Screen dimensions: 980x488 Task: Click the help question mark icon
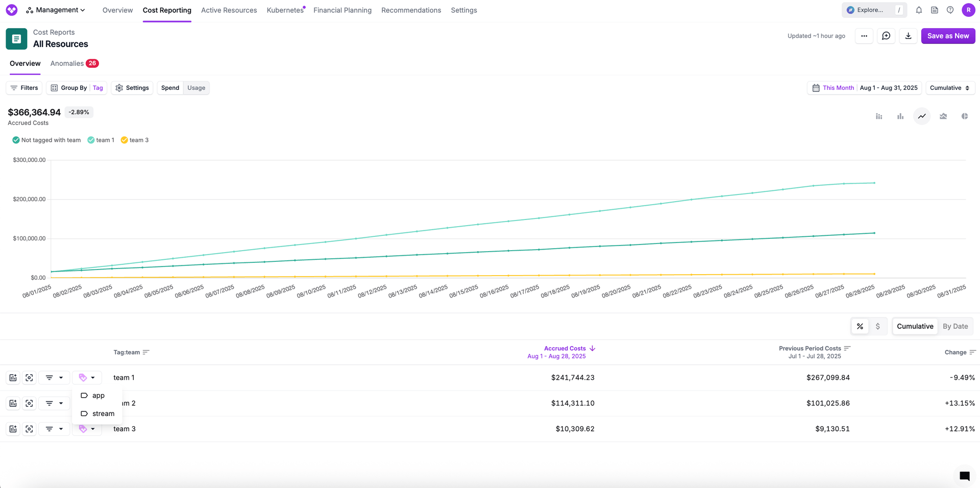click(x=950, y=10)
